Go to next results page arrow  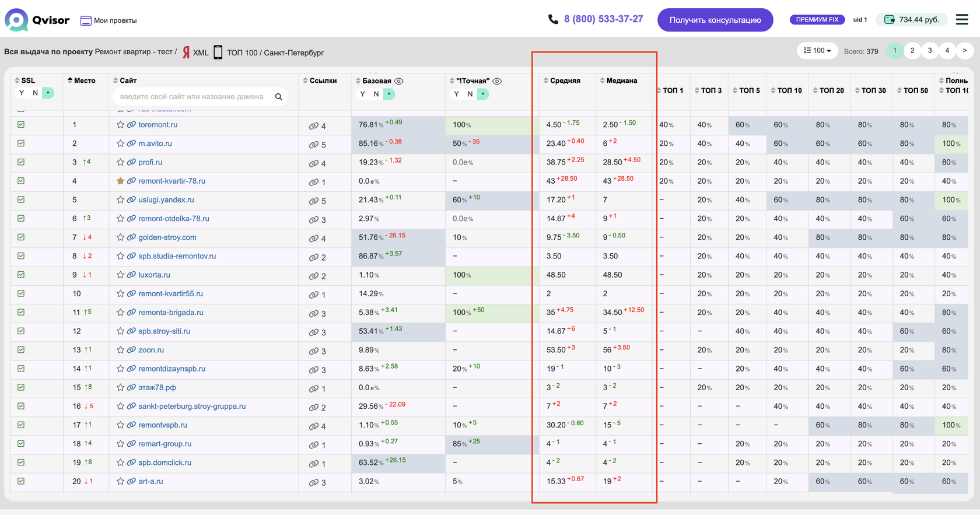pos(965,51)
